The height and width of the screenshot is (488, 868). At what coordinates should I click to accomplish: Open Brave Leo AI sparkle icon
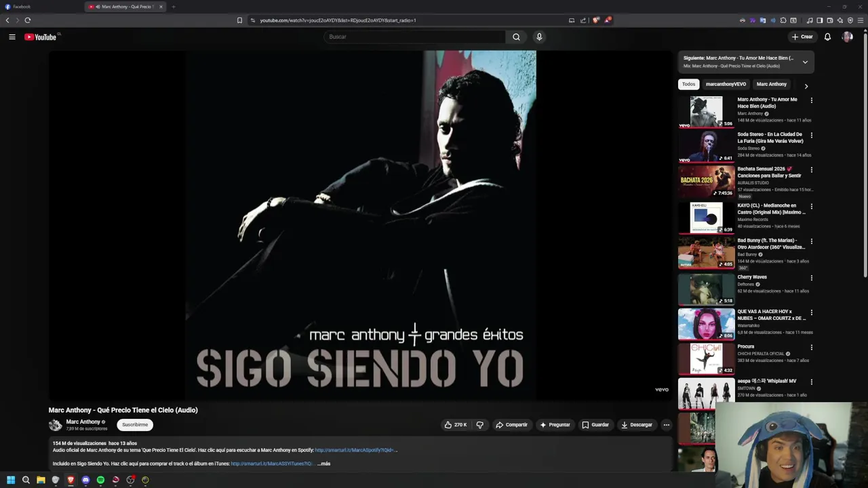tap(840, 20)
